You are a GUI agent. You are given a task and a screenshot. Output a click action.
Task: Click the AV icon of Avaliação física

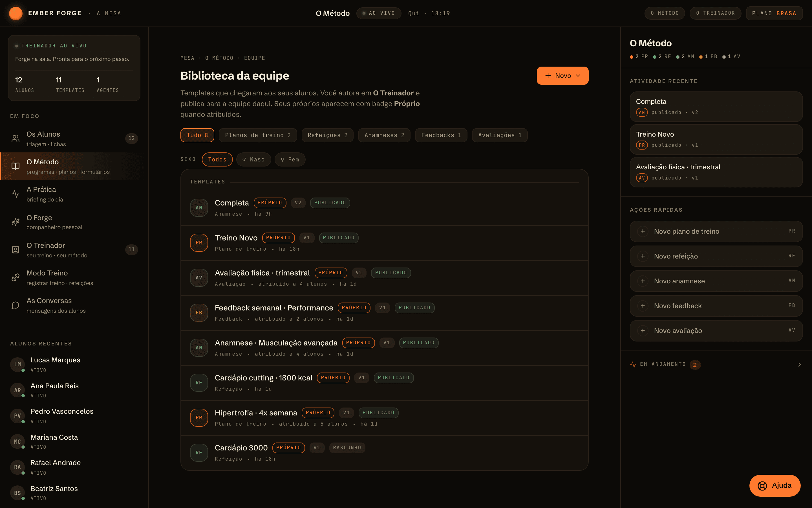click(199, 277)
